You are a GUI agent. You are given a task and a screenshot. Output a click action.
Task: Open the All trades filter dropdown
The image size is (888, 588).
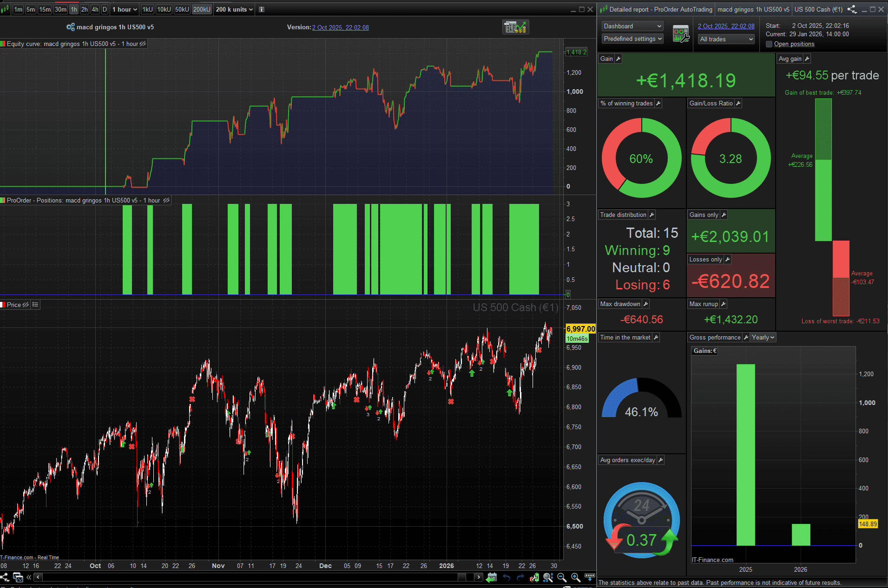726,39
